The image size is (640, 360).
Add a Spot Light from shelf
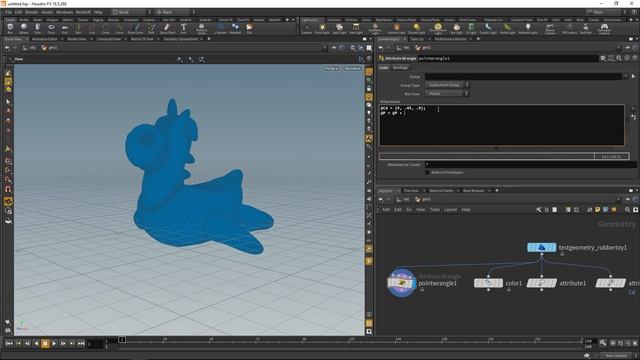coord(339,29)
